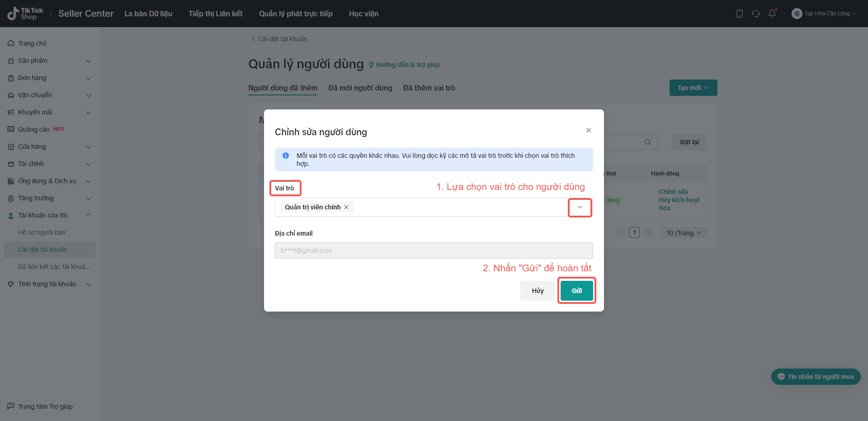Click the Hủy cancel button
868x421 pixels.
538,291
